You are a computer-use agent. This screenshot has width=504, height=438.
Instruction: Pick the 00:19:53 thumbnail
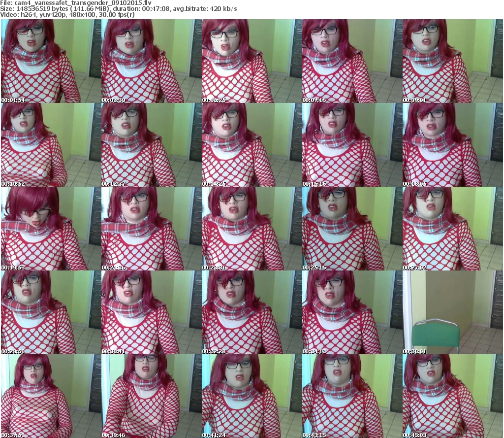tap(51, 229)
